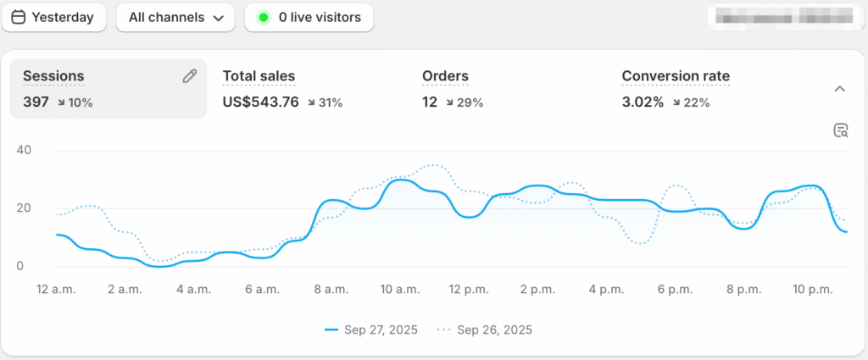Screen dimensions: 868x360
Task: Click the calendar icon beside Yesterday
Action: coord(19,17)
